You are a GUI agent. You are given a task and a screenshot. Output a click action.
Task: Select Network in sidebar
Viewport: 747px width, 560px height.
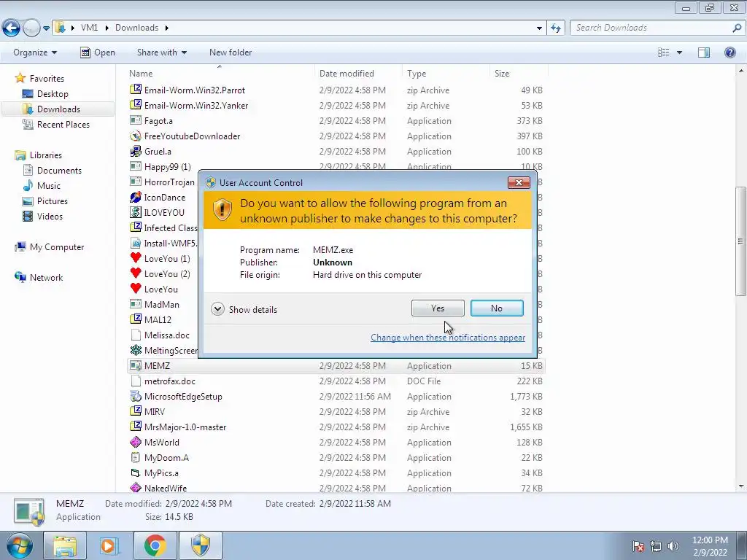(x=39, y=278)
